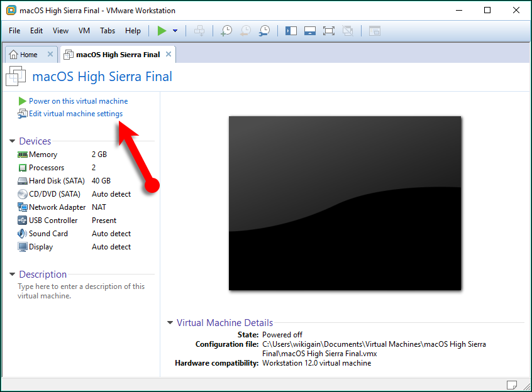
Task: Enter full screen mode icon
Action: 329,31
